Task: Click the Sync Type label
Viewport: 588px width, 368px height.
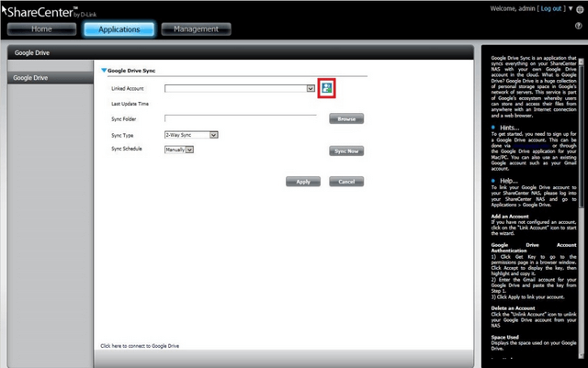Action: point(122,135)
